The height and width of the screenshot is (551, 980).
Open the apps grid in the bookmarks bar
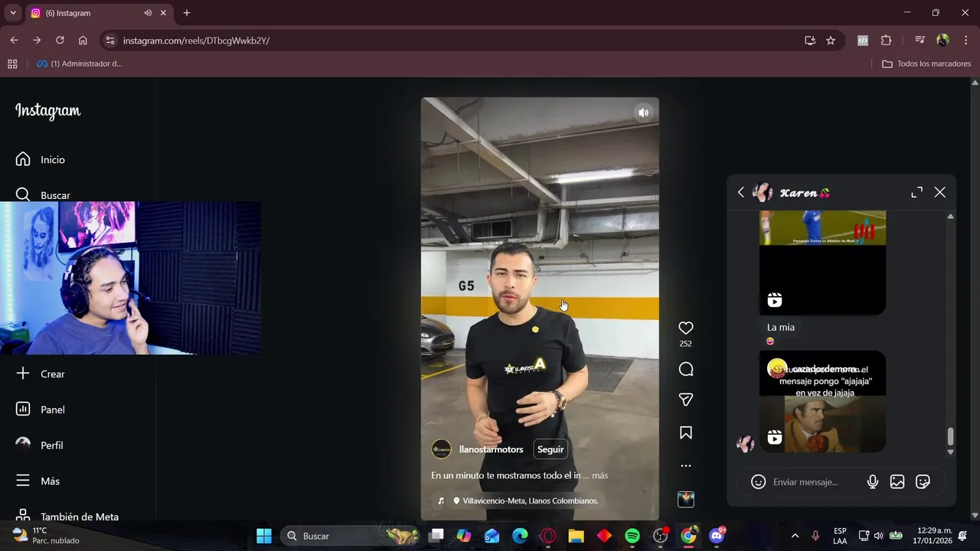12,64
